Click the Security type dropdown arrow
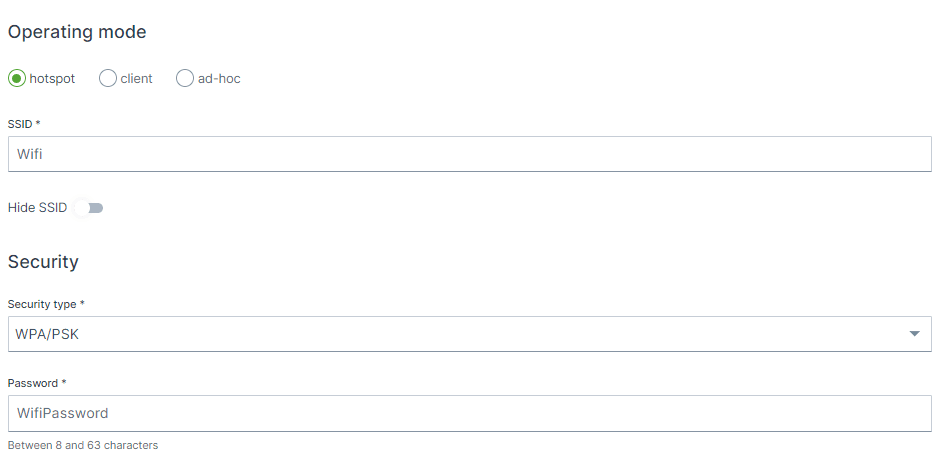Image resolution: width=946 pixels, height=472 pixels. pos(914,334)
